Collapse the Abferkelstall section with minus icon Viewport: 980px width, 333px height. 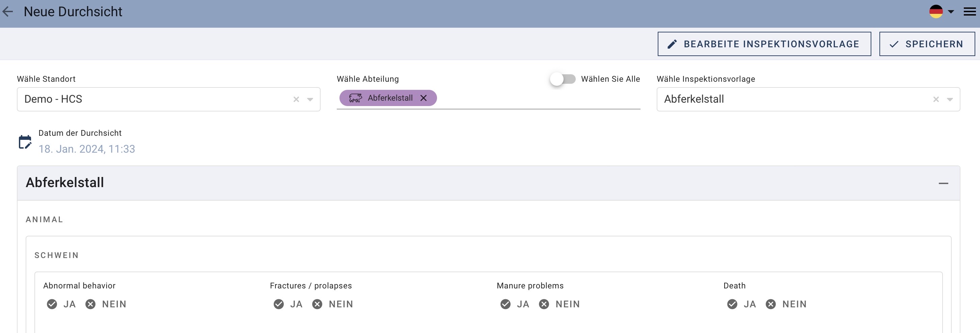(x=943, y=183)
